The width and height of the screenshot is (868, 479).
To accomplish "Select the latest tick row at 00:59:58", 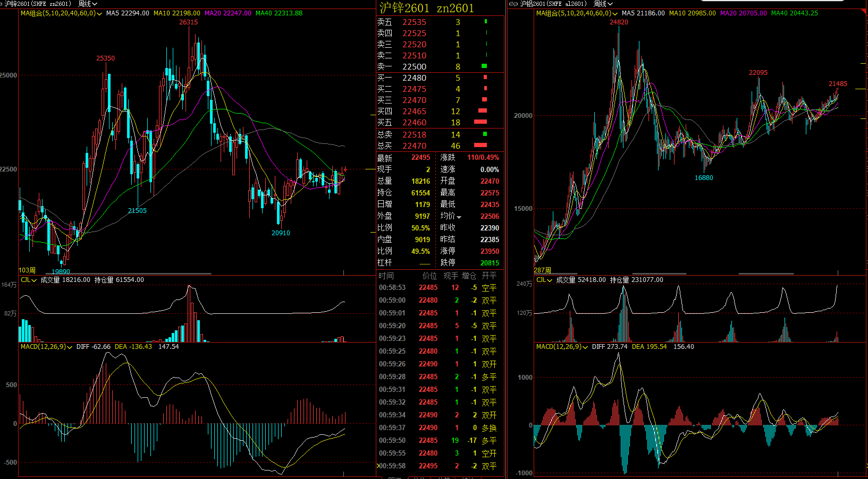I will (x=437, y=466).
